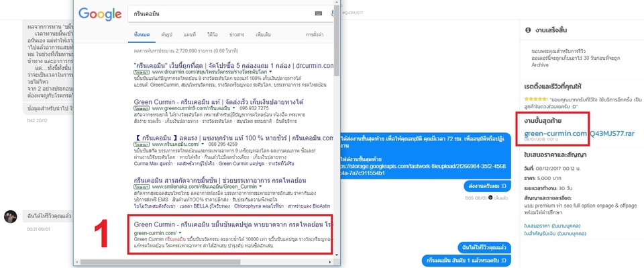This screenshot has width=644, height=268.
Task: Click the info icon beside งานเสร็จสิ้น
Action: (528, 30)
